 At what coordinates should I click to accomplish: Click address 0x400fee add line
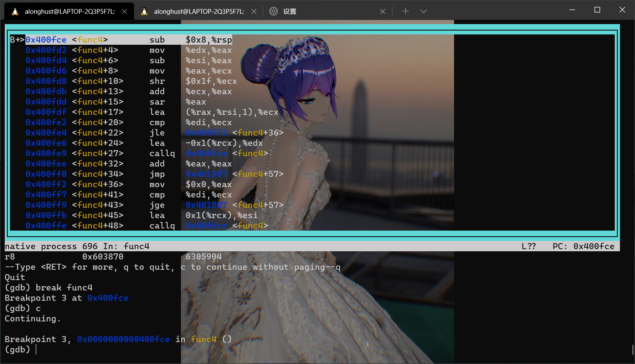46,163
